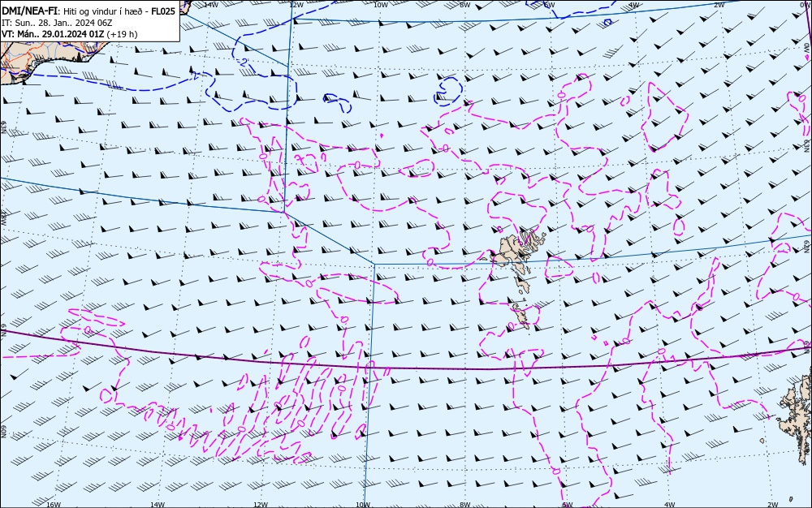Click the '8W' longitude label on the bottom edge
The width and height of the screenshot is (812, 508).
pyautogui.click(x=465, y=505)
